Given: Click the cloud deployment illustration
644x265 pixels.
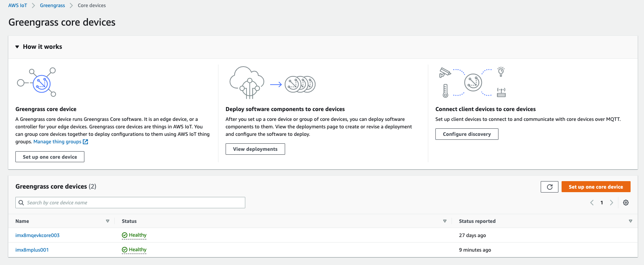Looking at the screenshot, I should pos(273,83).
